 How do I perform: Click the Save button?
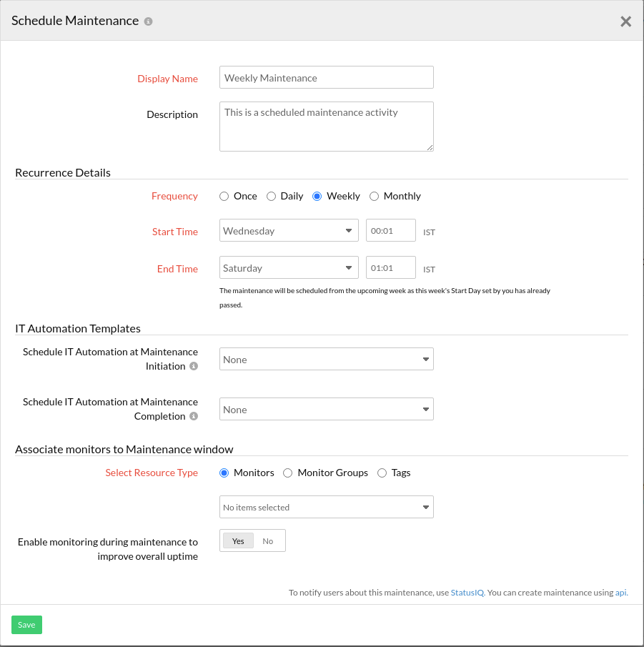[26, 625]
